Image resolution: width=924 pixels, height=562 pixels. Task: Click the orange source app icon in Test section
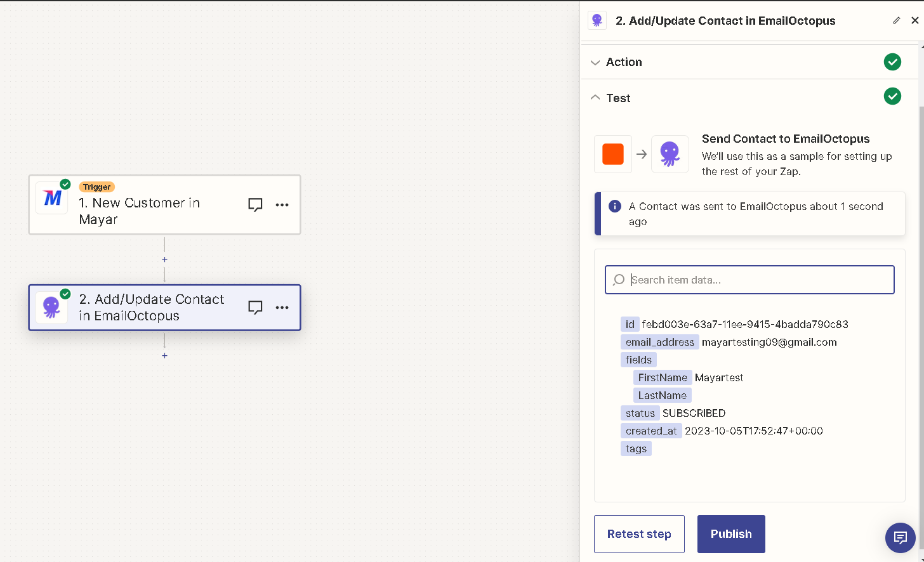[613, 154]
